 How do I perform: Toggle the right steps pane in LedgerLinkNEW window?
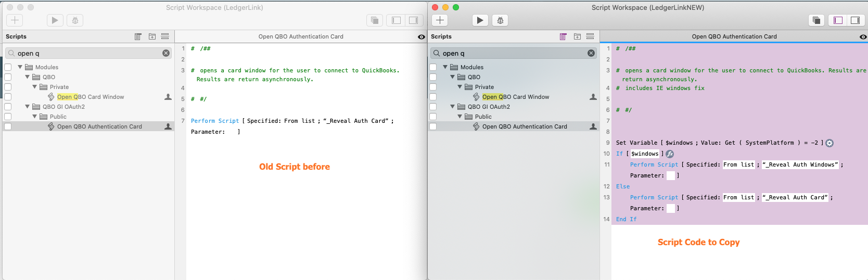[855, 20]
